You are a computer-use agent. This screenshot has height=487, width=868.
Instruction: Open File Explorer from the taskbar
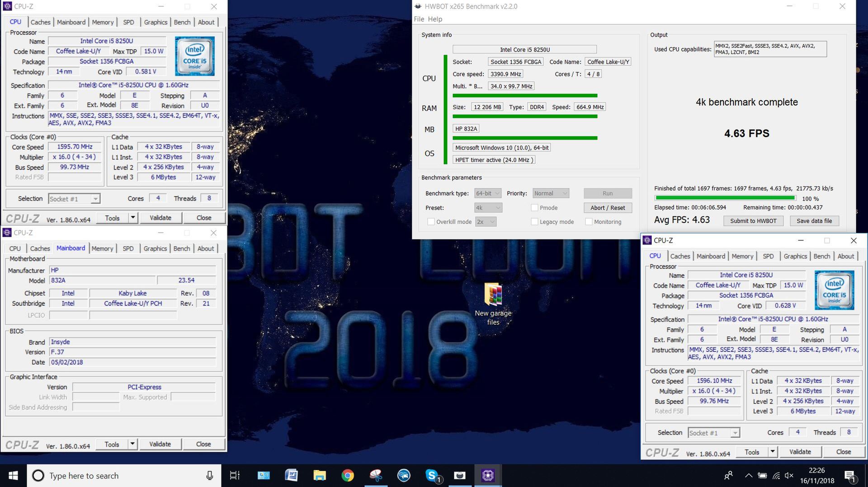(x=320, y=476)
